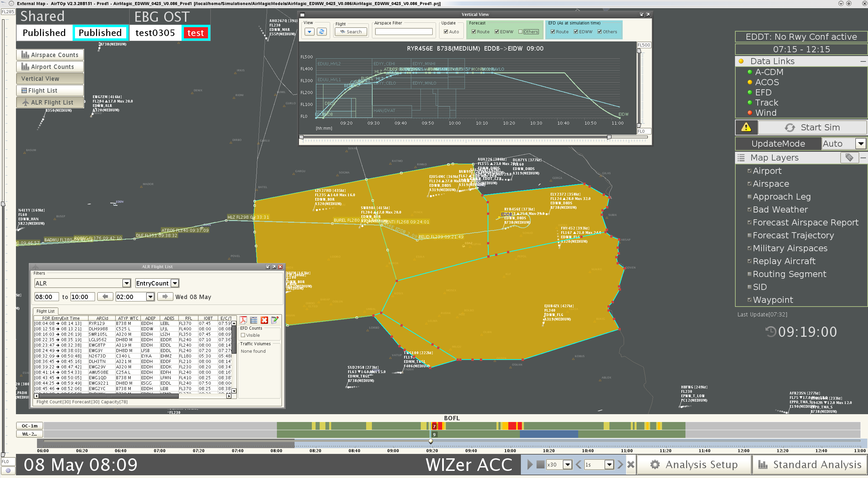Export the ALR flight list to PDF
This screenshot has height=478, width=868.
click(243, 320)
